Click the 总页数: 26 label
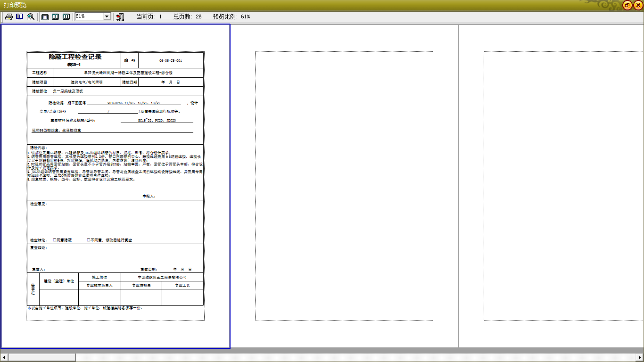The width and height of the screenshot is (644, 362). [187, 16]
